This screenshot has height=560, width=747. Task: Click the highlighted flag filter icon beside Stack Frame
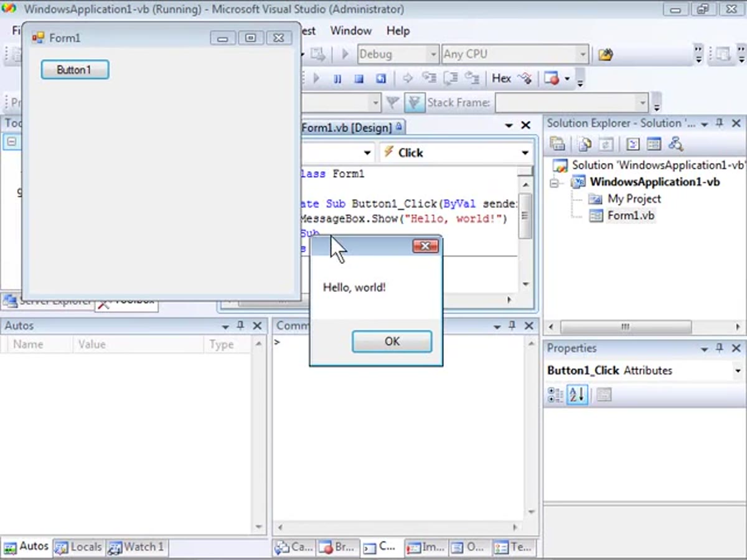coord(413,102)
